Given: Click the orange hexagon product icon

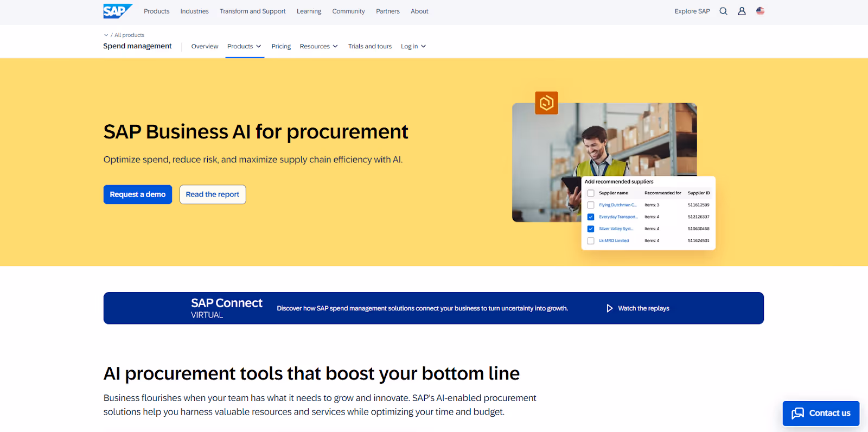Looking at the screenshot, I should tap(546, 103).
